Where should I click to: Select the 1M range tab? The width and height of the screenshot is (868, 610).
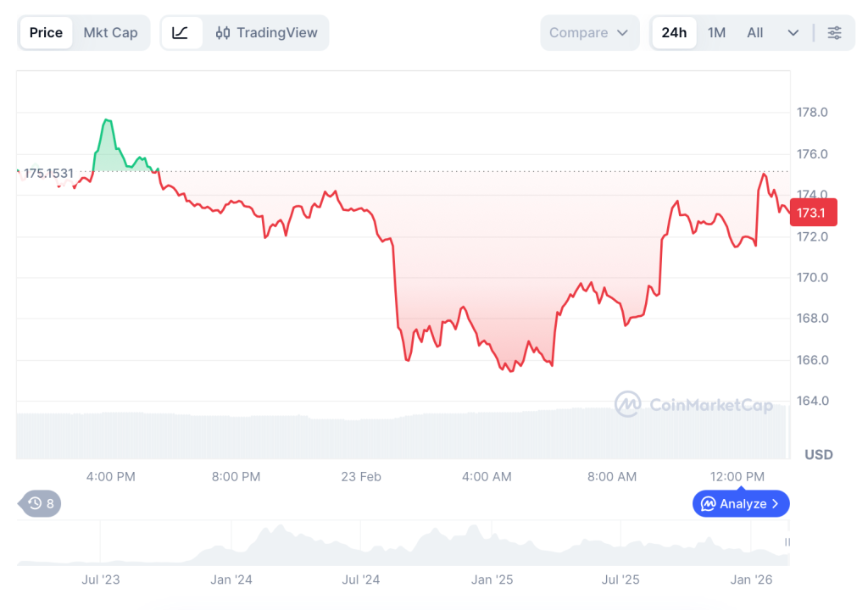pyautogui.click(x=716, y=33)
